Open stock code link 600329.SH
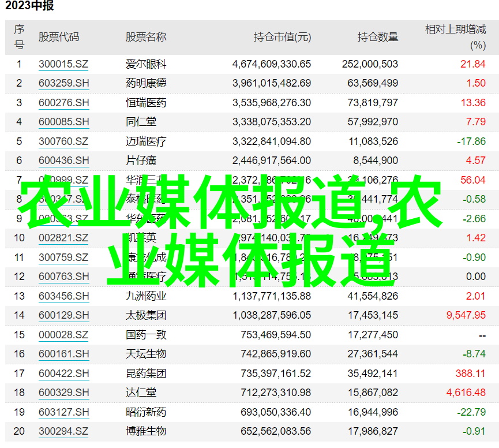499x448 pixels. [63, 392]
